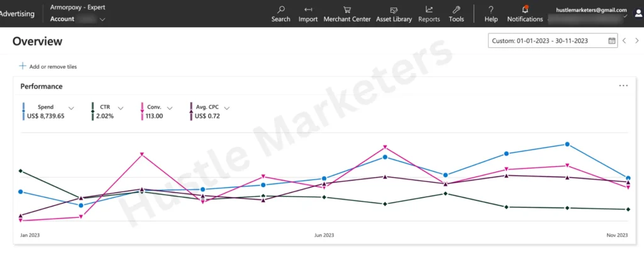Open the Tools wrench icon
Viewport: 644px width, 269px height.
pos(457,9)
